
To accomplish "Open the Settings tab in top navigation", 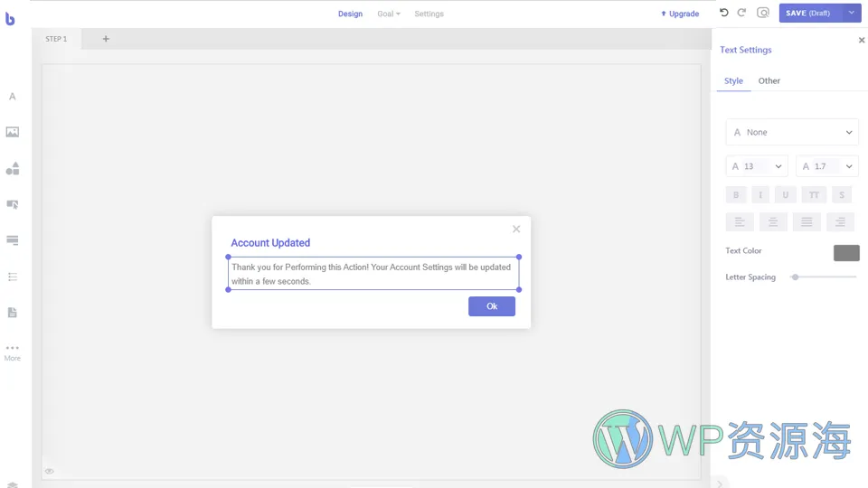I will (x=429, y=14).
